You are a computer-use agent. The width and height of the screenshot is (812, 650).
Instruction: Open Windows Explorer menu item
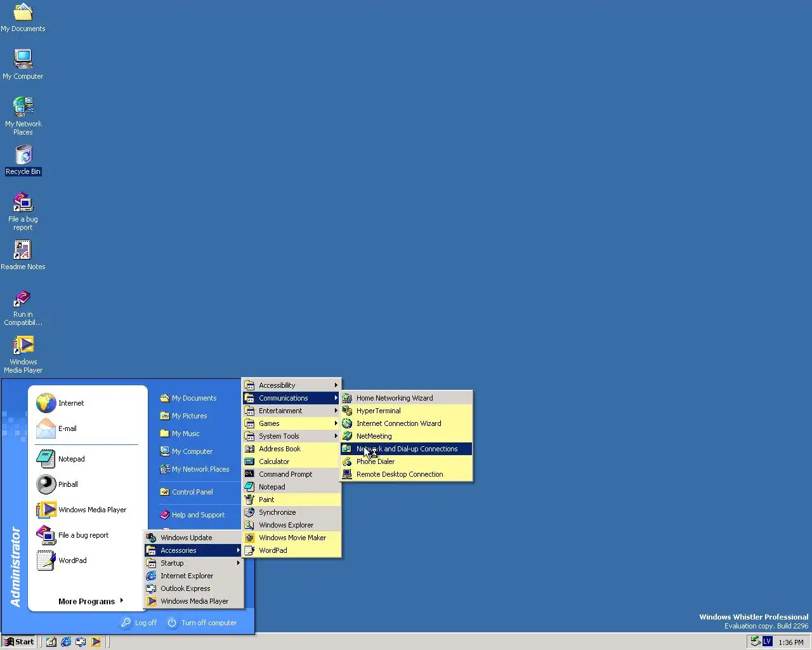tap(292, 525)
